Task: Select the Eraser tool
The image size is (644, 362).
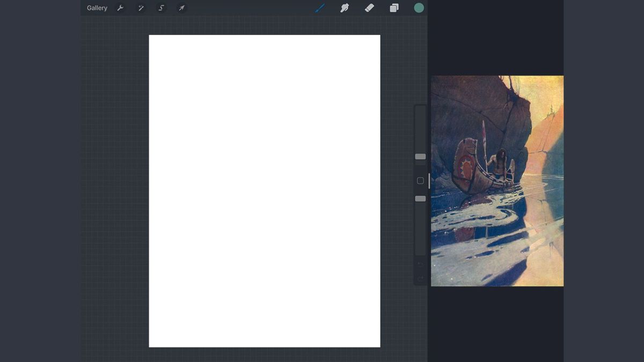Action: 369,8
